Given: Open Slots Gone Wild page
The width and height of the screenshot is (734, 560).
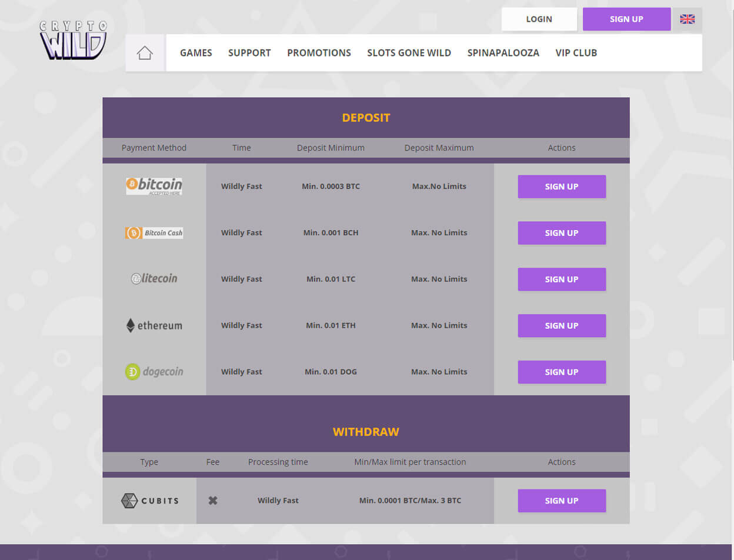Looking at the screenshot, I should point(409,53).
